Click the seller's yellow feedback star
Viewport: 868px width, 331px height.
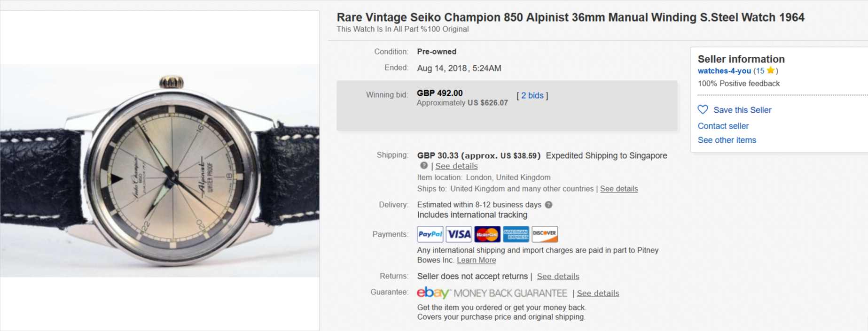coord(770,71)
